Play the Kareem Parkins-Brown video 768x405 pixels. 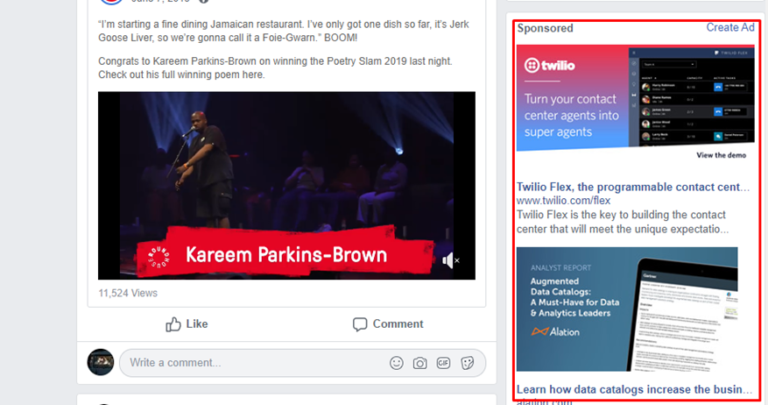tap(286, 170)
